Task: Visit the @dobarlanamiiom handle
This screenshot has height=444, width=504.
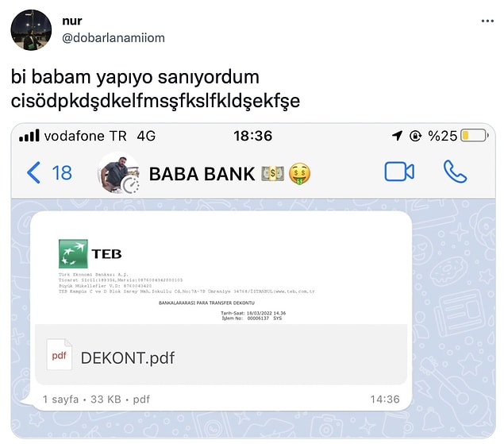Action: [113, 38]
